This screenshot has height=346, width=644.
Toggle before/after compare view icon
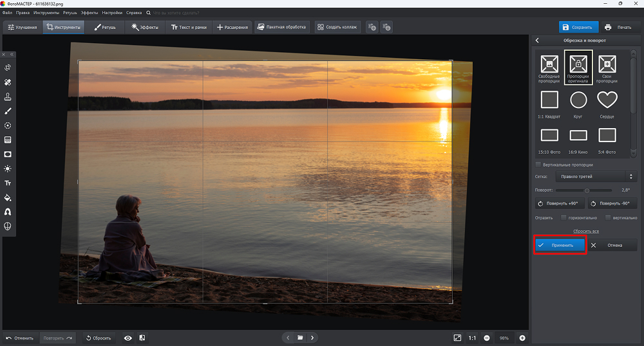(x=142, y=338)
